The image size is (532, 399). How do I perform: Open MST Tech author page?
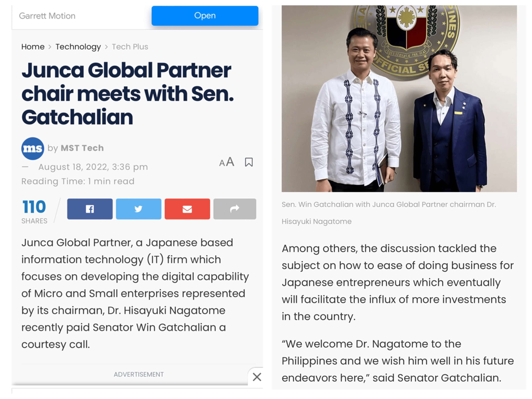click(x=82, y=148)
